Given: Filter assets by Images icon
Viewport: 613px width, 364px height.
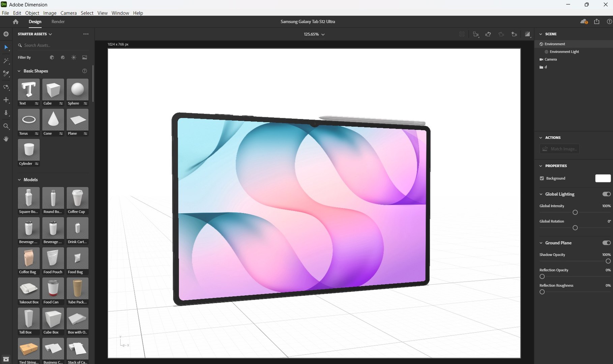Looking at the screenshot, I should point(85,58).
